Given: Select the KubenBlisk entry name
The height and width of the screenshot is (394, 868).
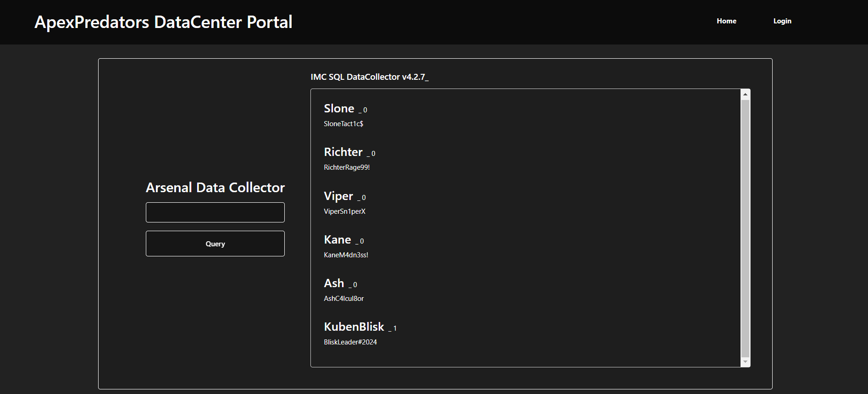Looking at the screenshot, I should coord(354,327).
